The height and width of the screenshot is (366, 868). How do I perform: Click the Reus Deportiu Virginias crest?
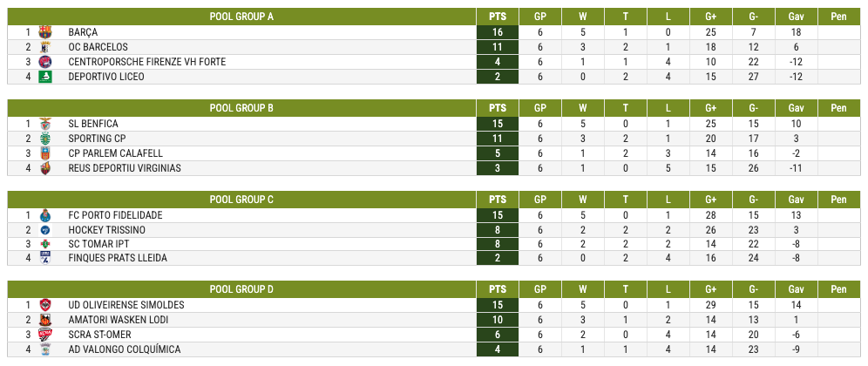(x=44, y=168)
